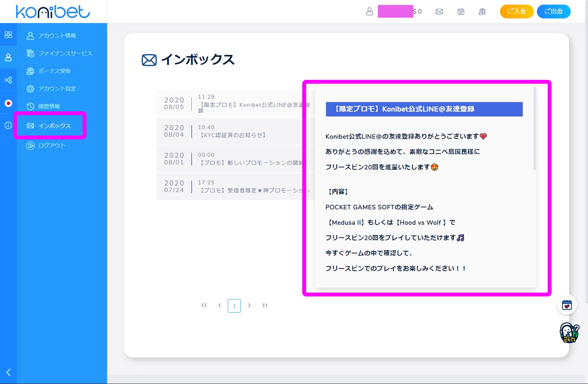Open ファイナンスサービス menu item
This screenshot has height=384, width=588.
[59, 53]
